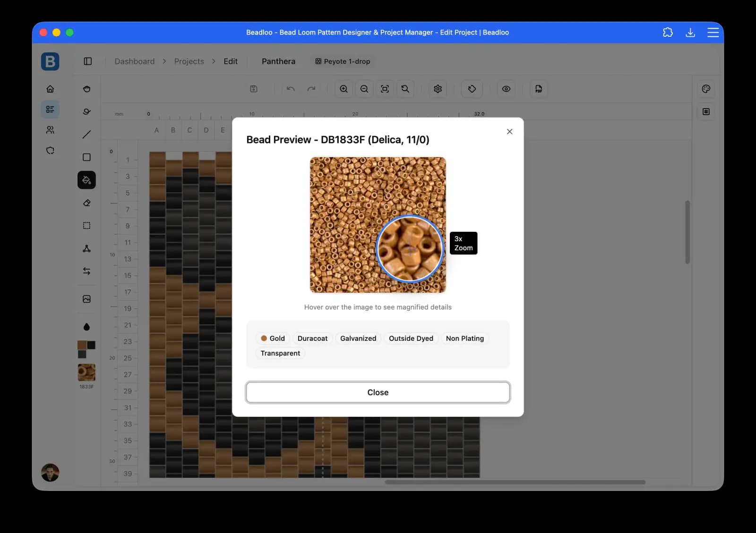The width and height of the screenshot is (756, 533).
Task: Click the horizontal scrollbar of the canvas
Action: (x=515, y=482)
